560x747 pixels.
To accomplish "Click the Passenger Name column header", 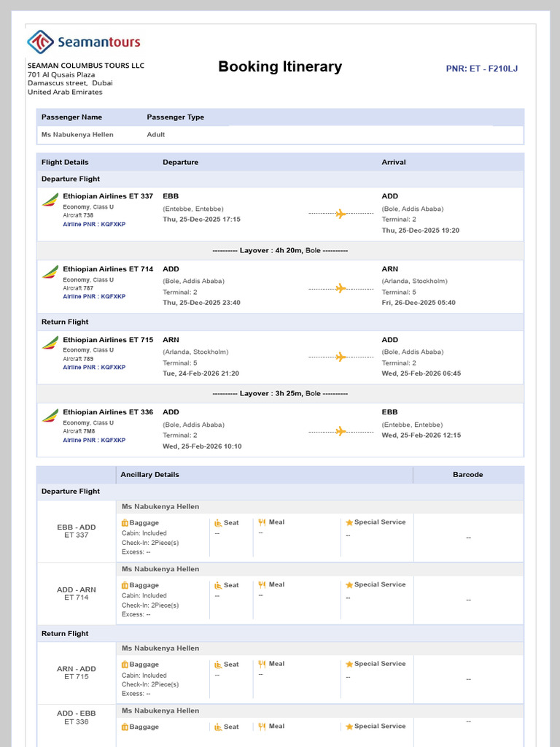I will point(71,117).
